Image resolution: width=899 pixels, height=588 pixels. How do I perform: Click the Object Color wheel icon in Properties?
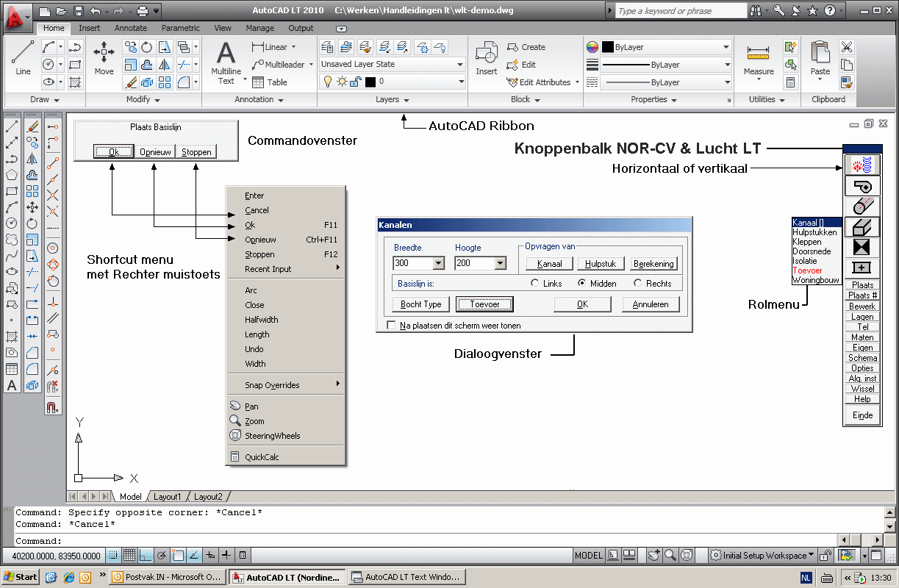pos(592,47)
